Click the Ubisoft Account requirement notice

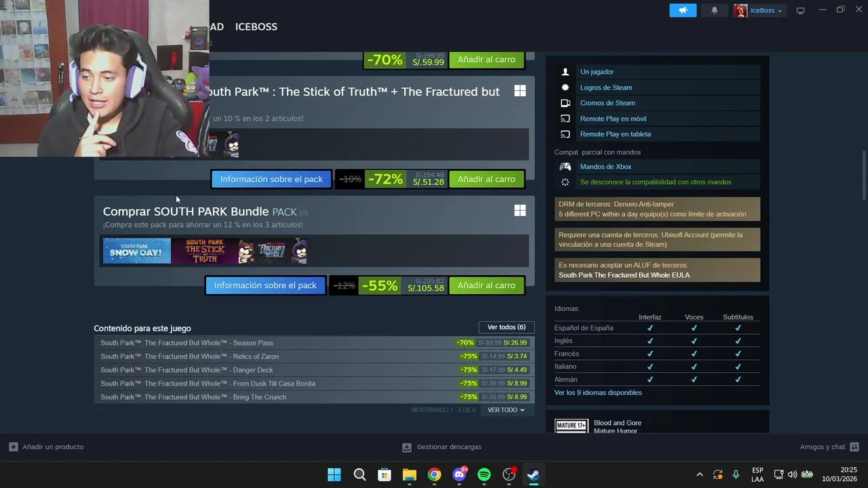coord(657,239)
